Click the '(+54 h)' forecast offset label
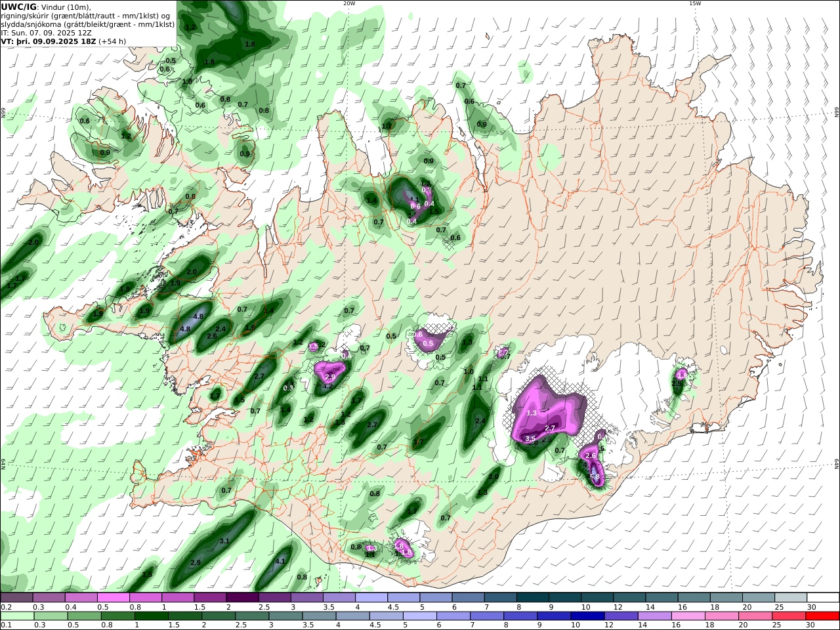 113,41
